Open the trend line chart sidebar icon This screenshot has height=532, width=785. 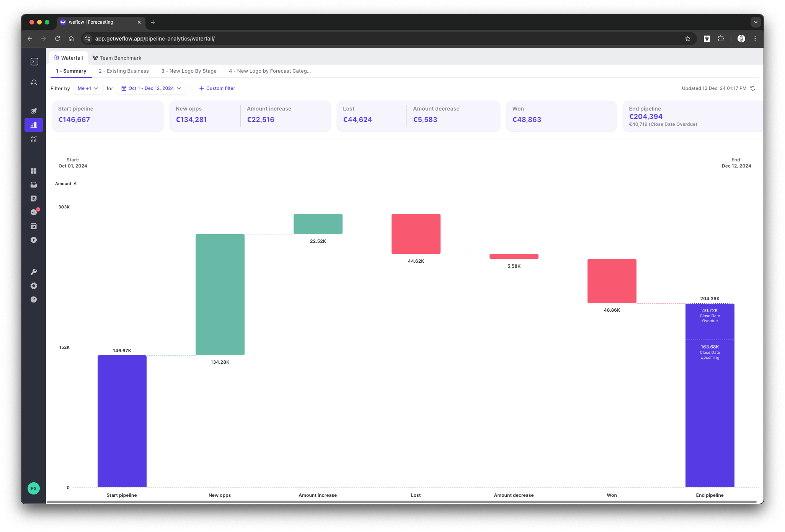34,139
